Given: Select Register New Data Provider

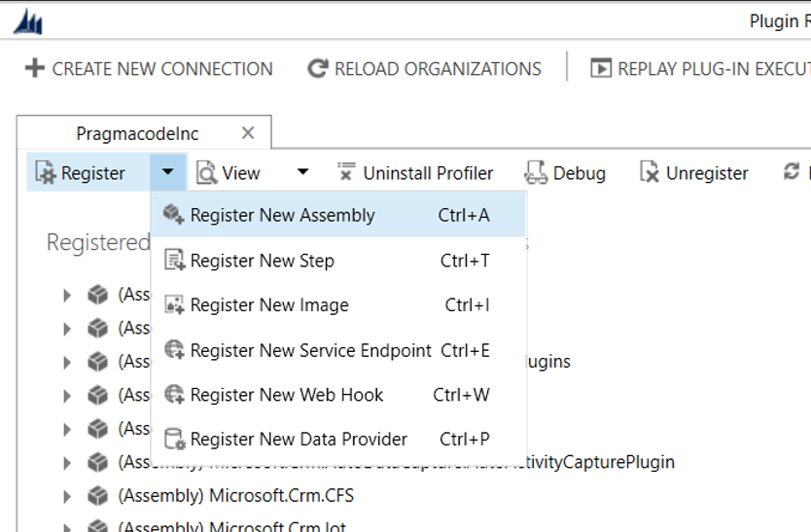Looking at the screenshot, I should click(x=338, y=439).
